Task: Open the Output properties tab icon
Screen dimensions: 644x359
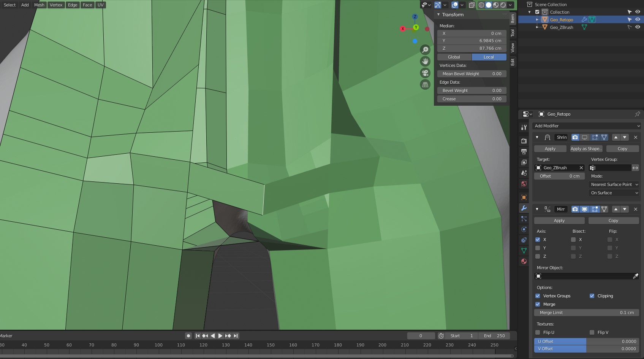Action: (x=524, y=152)
